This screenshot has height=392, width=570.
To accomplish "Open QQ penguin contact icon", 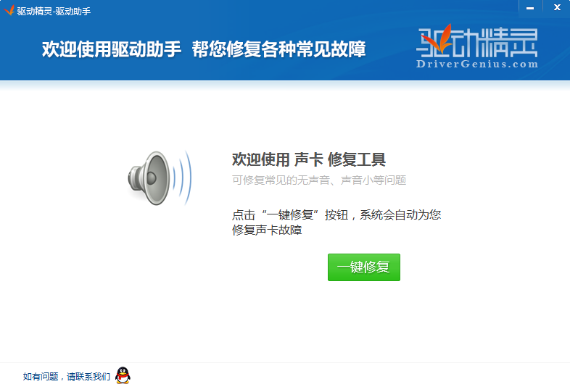I will [123, 375].
